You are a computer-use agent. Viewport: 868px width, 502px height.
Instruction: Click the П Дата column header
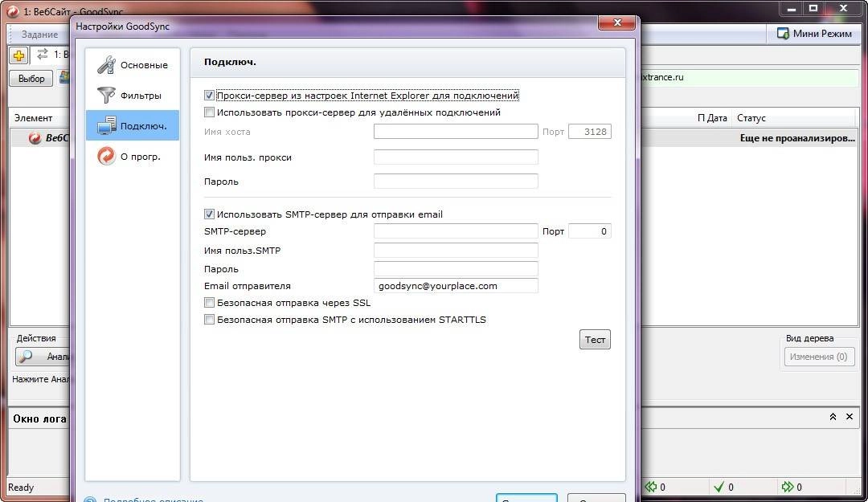coord(712,118)
